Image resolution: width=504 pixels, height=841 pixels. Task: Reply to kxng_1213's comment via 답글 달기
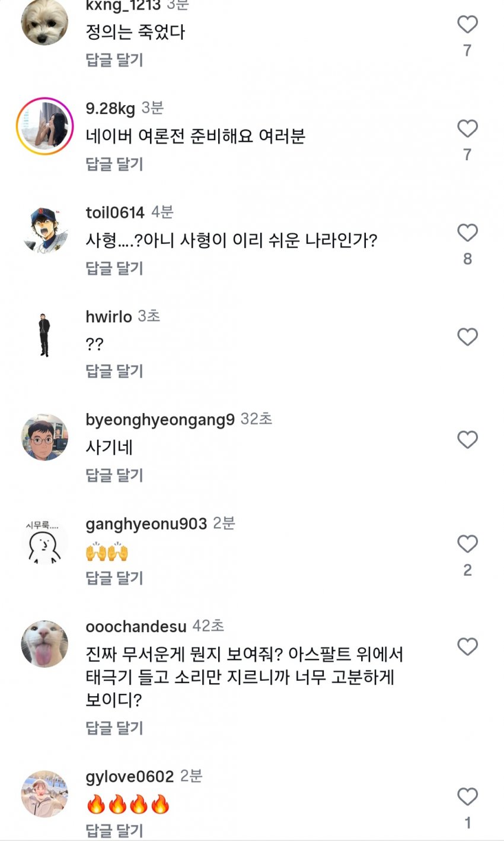(x=114, y=60)
